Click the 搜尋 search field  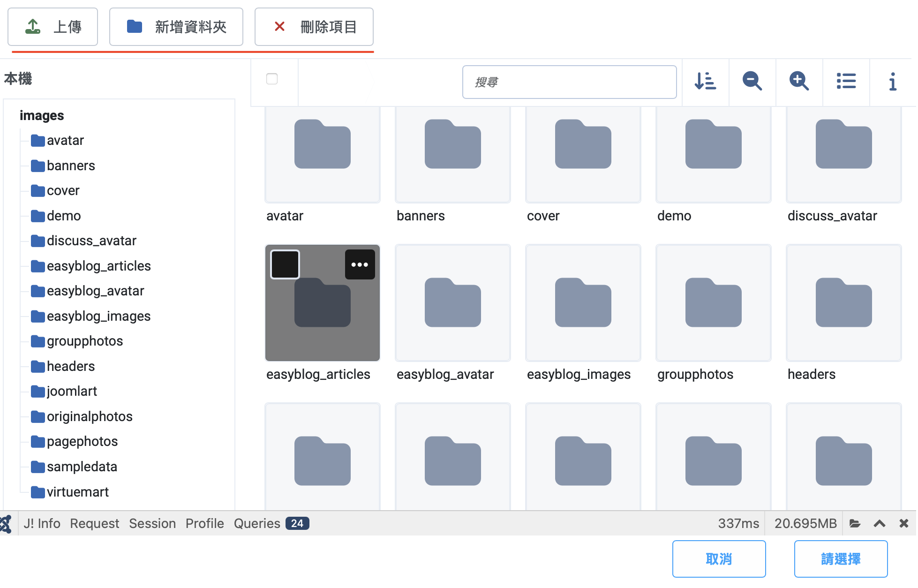point(569,82)
